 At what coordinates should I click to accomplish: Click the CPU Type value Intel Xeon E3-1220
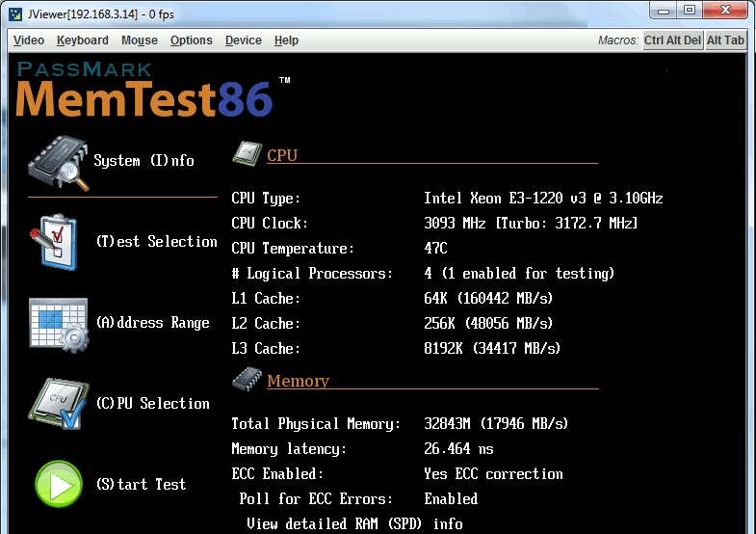coord(543,199)
